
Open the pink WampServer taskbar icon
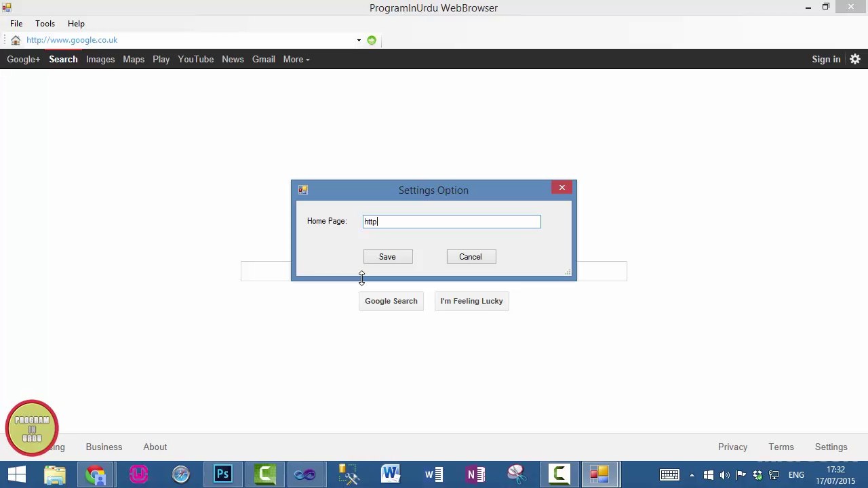[x=139, y=474]
